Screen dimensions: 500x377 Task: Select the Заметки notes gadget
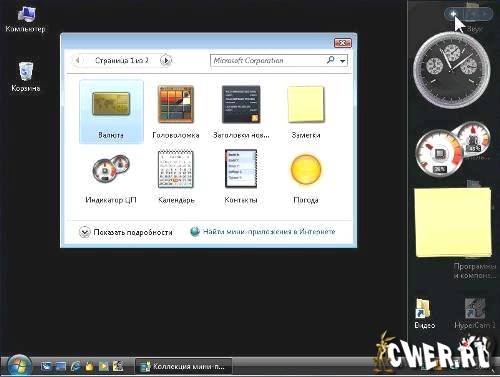pyautogui.click(x=306, y=112)
